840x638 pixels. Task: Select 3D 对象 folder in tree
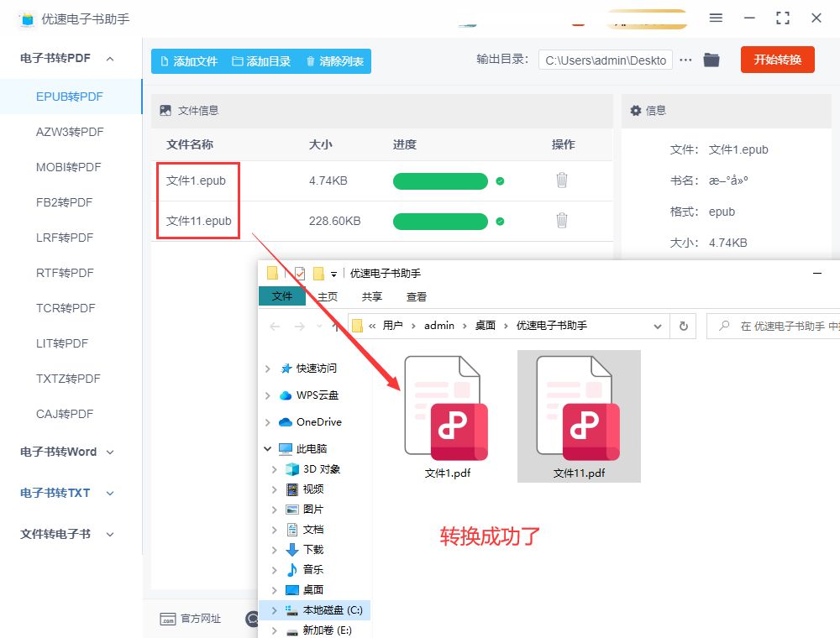coord(322,469)
